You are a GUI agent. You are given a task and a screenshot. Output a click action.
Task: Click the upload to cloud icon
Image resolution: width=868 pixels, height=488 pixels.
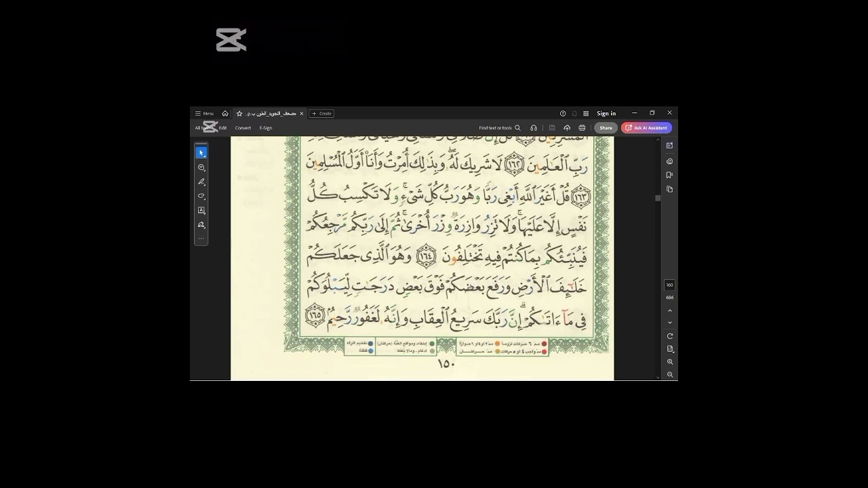tap(567, 127)
